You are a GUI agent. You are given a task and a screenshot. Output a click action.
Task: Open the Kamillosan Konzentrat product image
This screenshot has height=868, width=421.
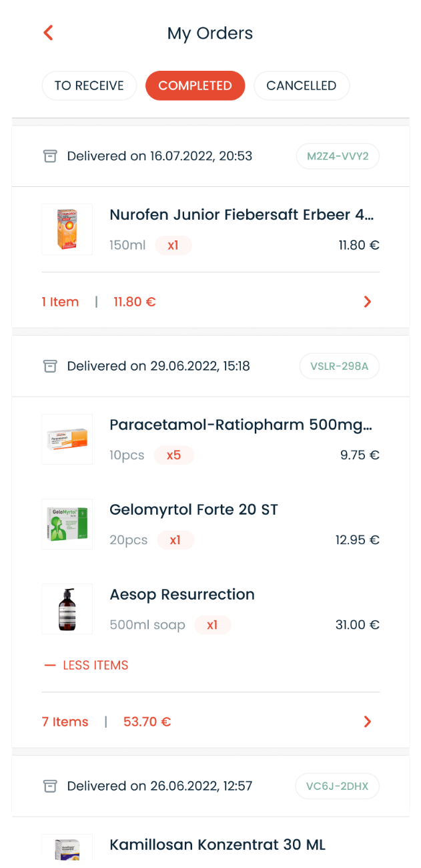(67, 848)
